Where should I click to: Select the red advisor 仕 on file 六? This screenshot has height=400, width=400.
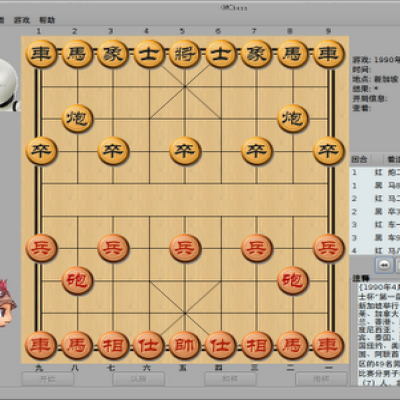pos(149,345)
